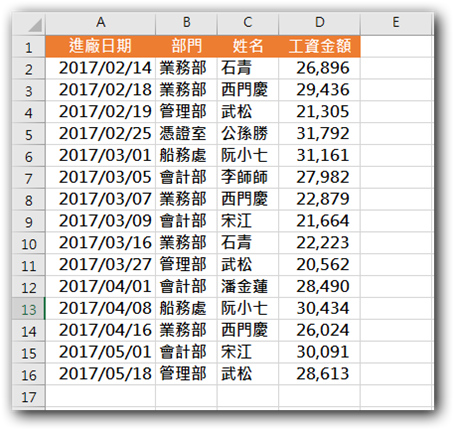Select date cell 2017/02/14
454x430 pixels.
coord(100,68)
